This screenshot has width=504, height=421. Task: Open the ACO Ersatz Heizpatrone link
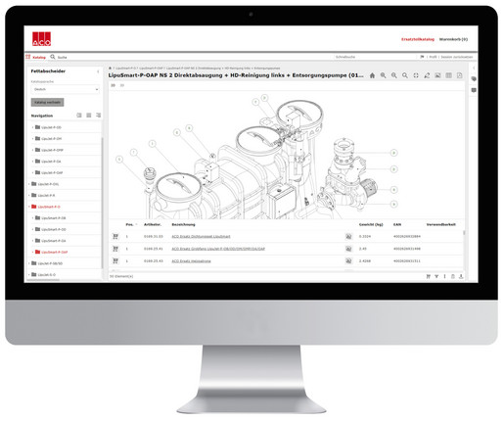click(x=191, y=261)
